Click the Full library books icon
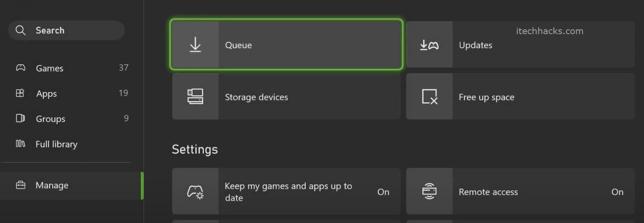Image resolution: width=644 pixels, height=223 pixels. click(x=21, y=144)
